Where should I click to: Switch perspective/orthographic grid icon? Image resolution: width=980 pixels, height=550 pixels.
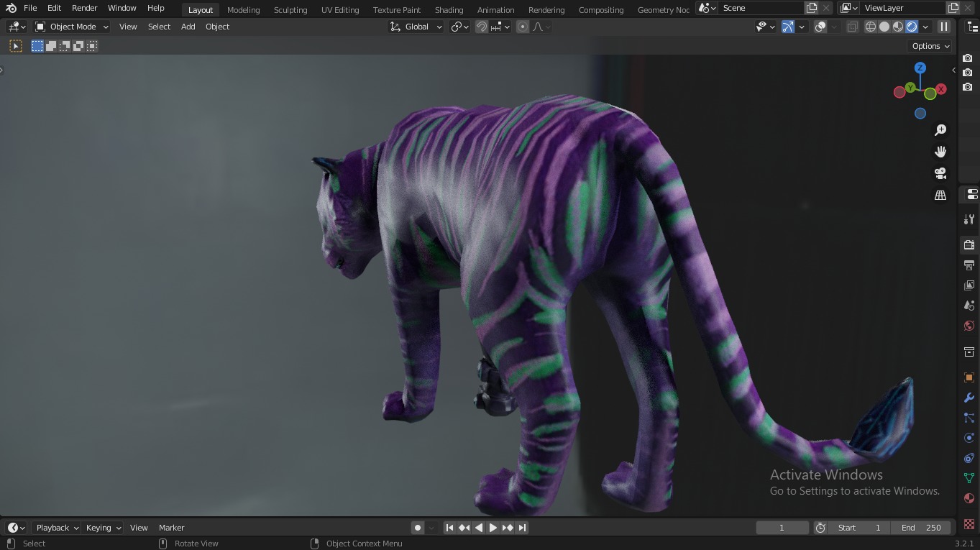(940, 195)
